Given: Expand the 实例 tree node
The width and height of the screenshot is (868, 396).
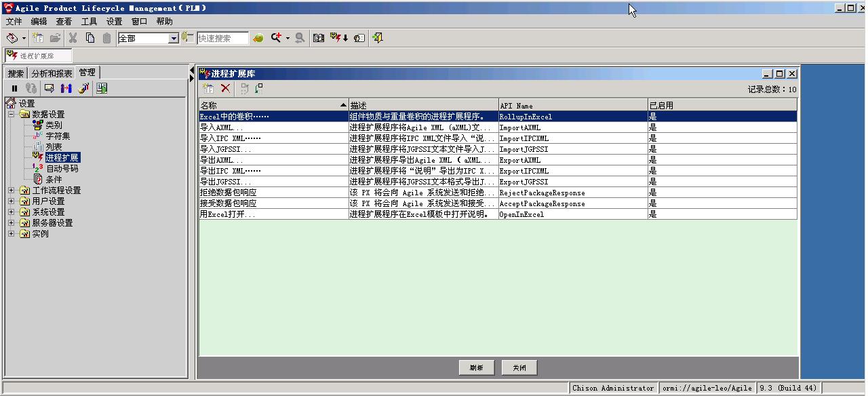Looking at the screenshot, I should pos(11,234).
